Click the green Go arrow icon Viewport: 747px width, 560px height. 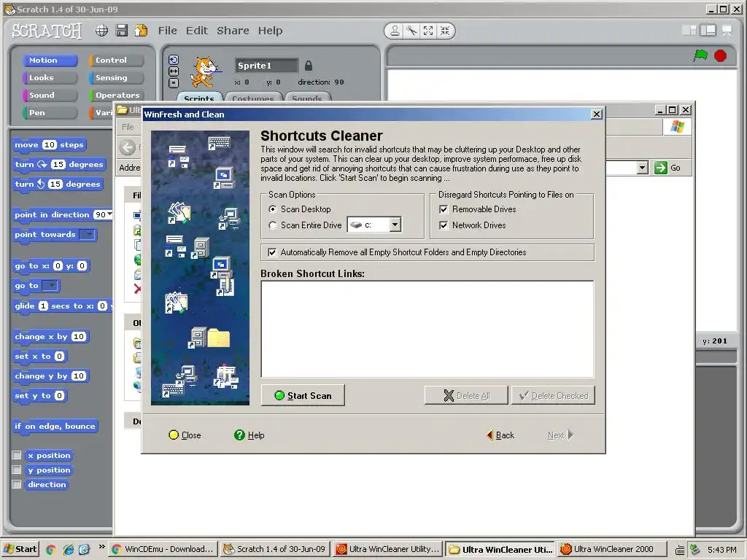(661, 168)
